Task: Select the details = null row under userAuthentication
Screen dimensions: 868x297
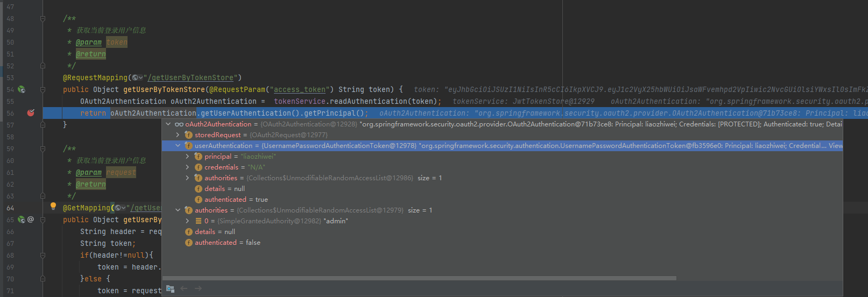Action: tap(502, 189)
